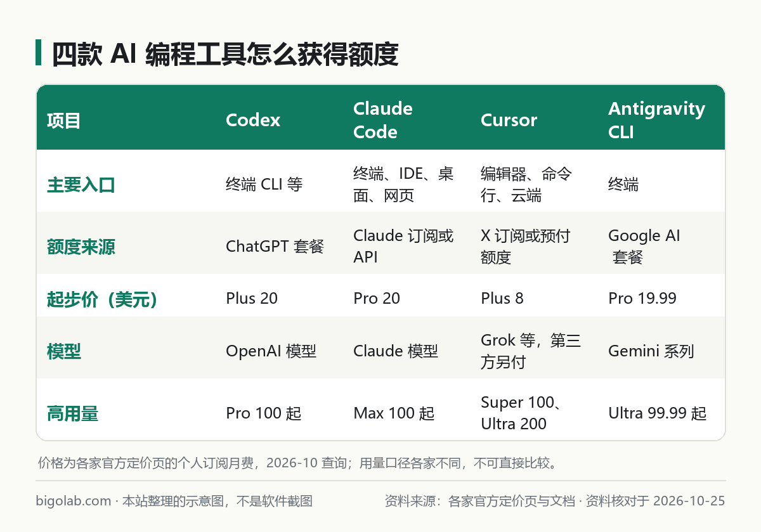Click the 主要入口 row label

81,185
